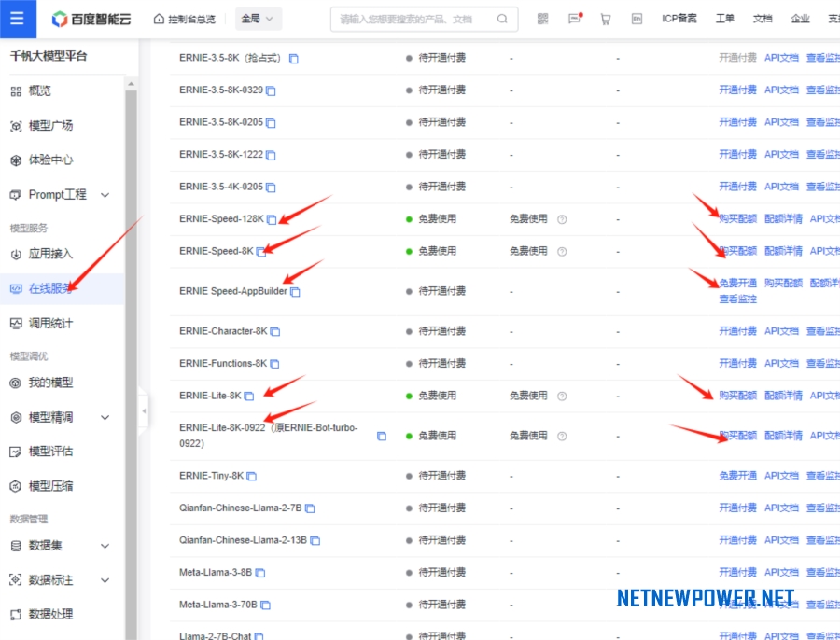The image size is (840, 640).
Task: Open the 全局 region dropdown
Action: tap(258, 19)
